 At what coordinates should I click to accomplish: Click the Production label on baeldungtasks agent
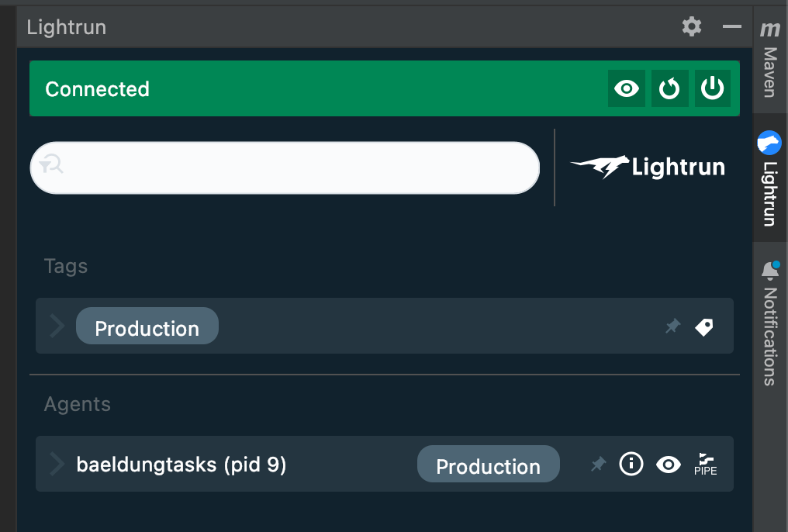pyautogui.click(x=488, y=465)
